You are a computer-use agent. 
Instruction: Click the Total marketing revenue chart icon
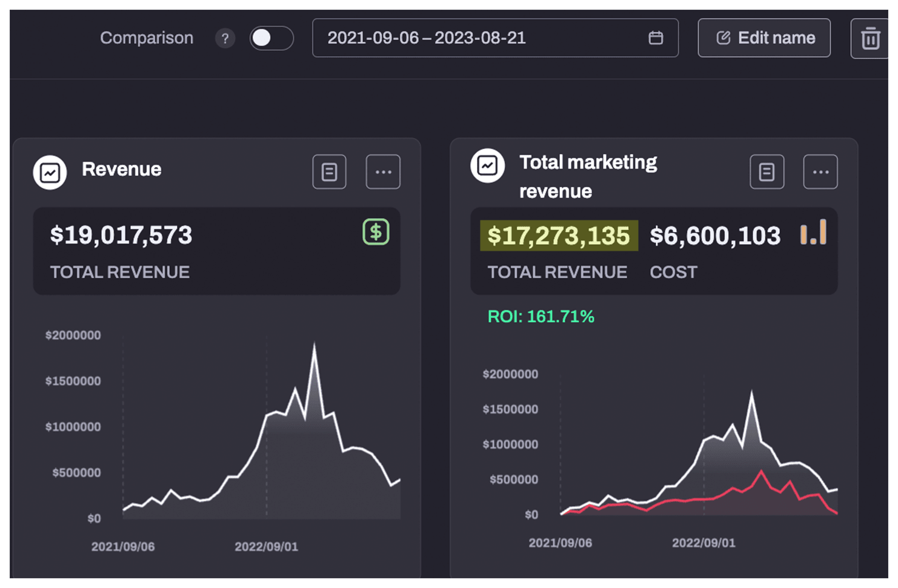click(487, 165)
